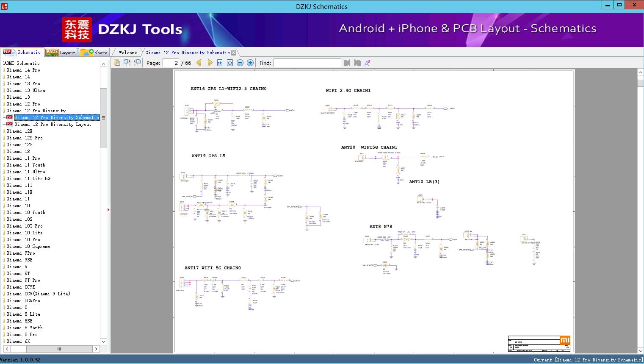Switch to the Layout tab
This screenshot has height=364, width=644.
tap(61, 53)
